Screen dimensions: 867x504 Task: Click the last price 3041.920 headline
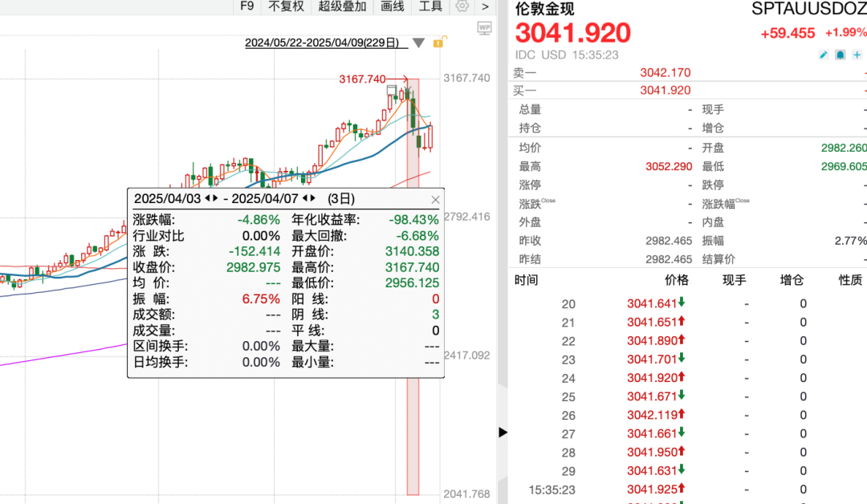point(573,33)
